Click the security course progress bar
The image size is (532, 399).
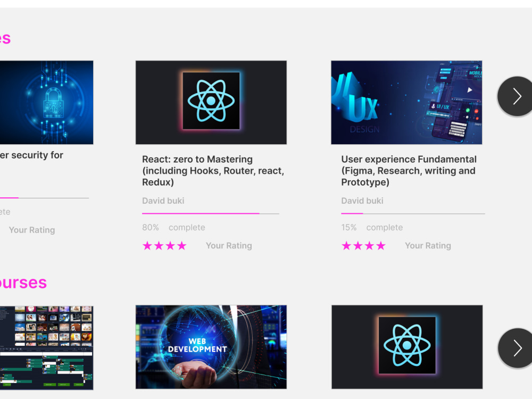coord(45,198)
